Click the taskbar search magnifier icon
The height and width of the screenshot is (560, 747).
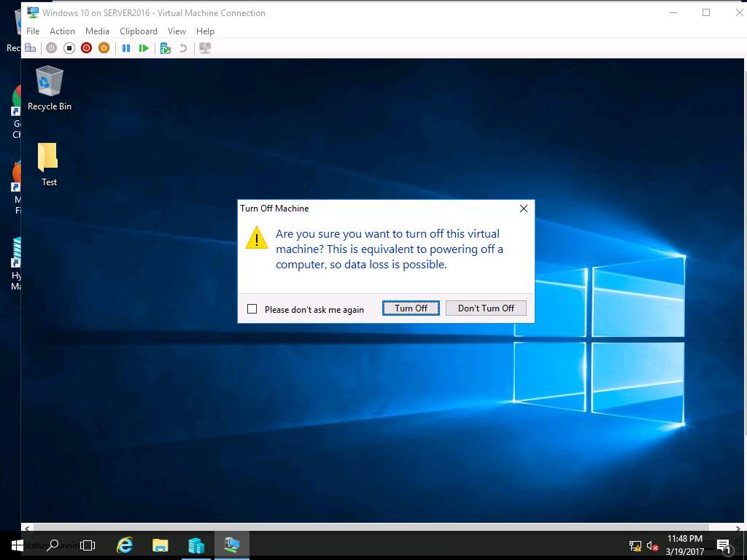click(x=53, y=545)
